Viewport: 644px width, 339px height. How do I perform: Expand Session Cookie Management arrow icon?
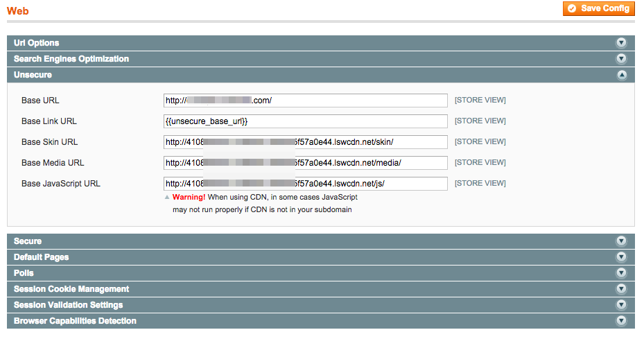pyautogui.click(x=621, y=289)
